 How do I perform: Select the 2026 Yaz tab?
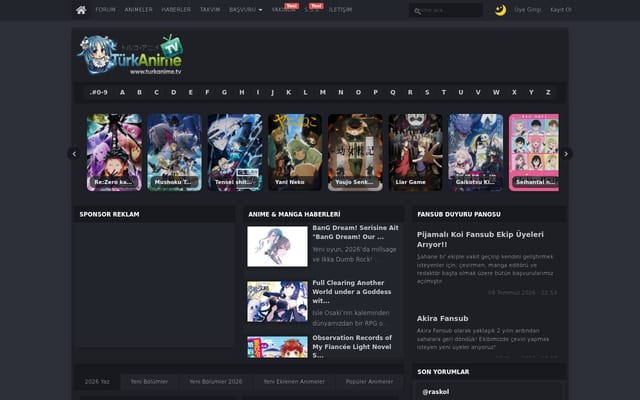97,382
